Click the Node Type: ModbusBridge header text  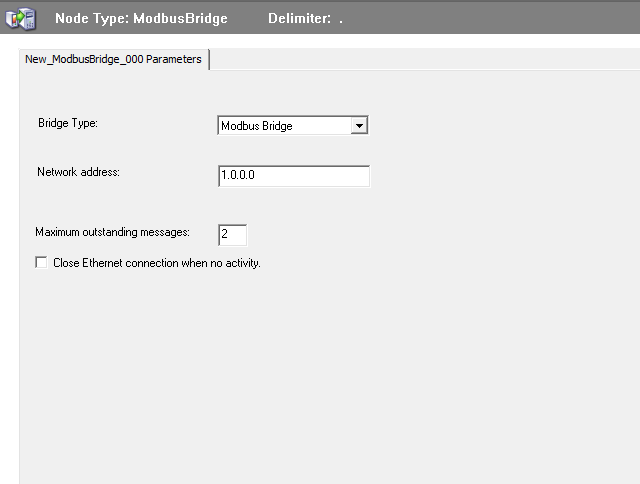tap(140, 19)
